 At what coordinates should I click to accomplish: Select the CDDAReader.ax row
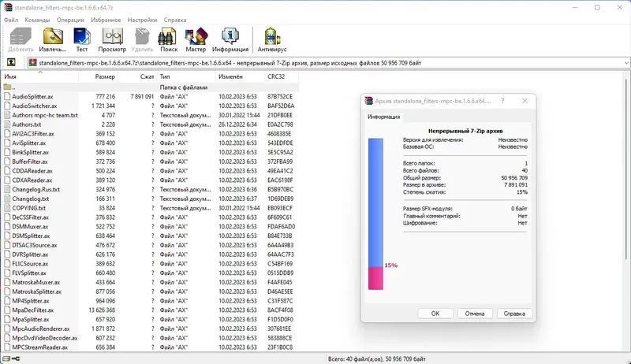tap(151, 171)
